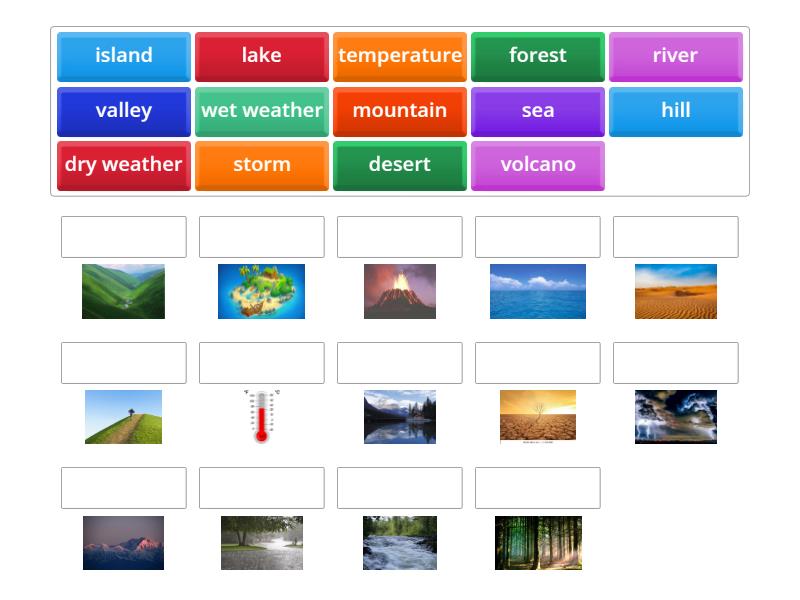
Task: Select the floating island image
Action: [x=261, y=291]
